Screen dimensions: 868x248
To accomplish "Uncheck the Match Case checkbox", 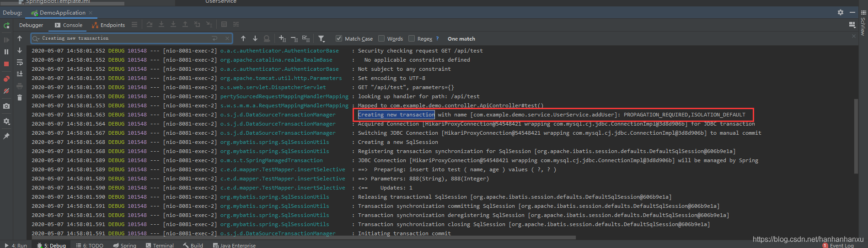I will pos(339,39).
